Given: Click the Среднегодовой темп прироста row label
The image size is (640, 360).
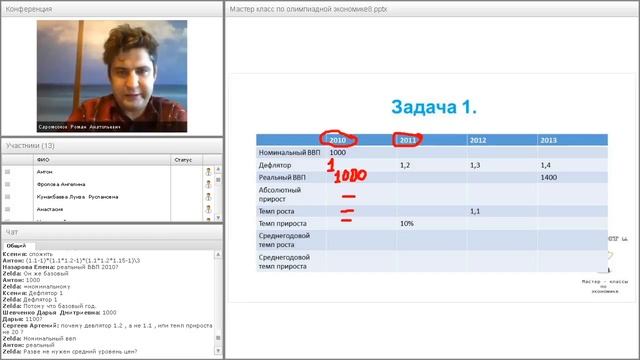Looking at the screenshot, I should click(284, 262).
